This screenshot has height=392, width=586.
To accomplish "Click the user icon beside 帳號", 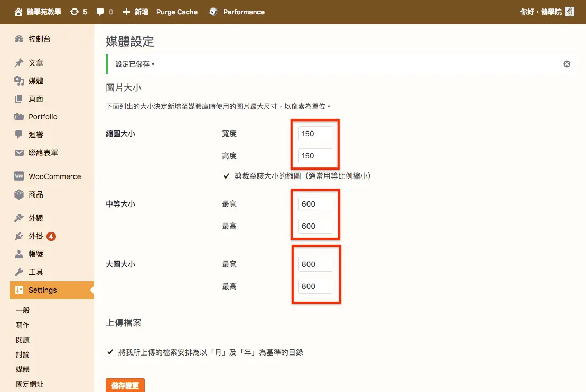I will click(x=19, y=254).
